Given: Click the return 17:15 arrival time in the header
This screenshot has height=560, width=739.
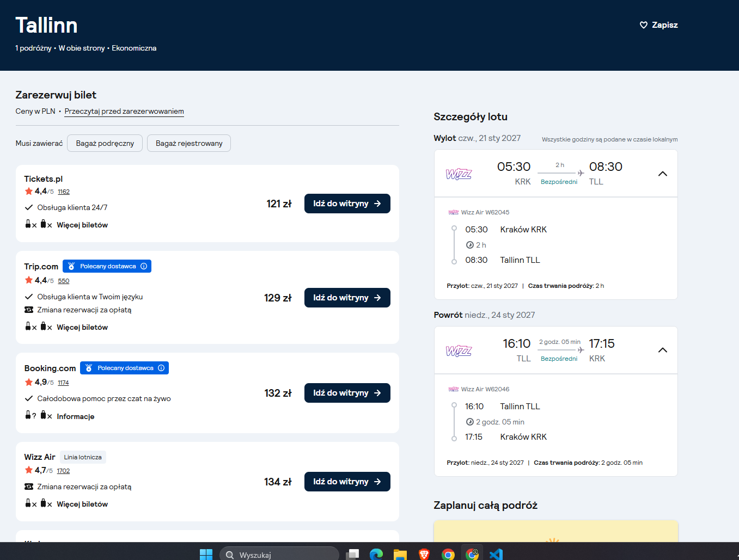Looking at the screenshot, I should pos(602,343).
